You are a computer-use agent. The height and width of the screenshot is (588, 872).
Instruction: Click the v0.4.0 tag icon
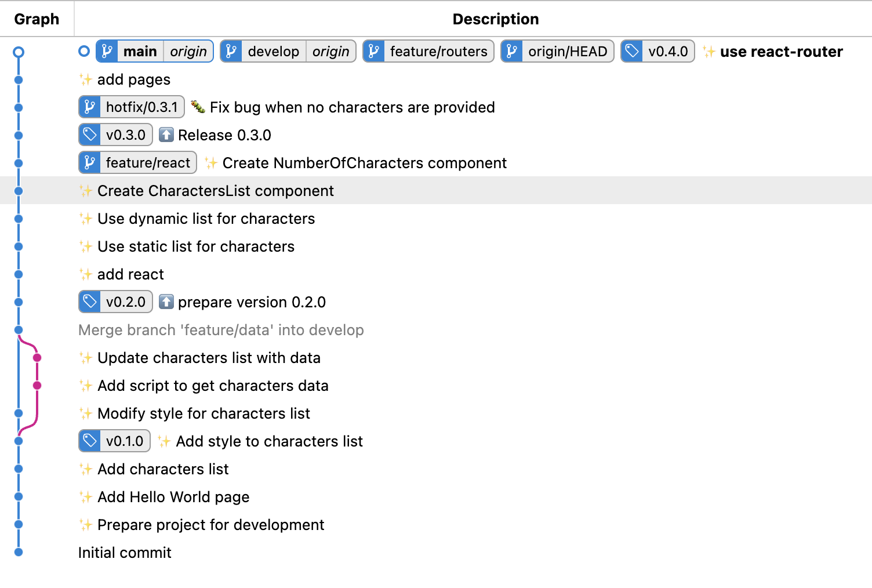(632, 52)
